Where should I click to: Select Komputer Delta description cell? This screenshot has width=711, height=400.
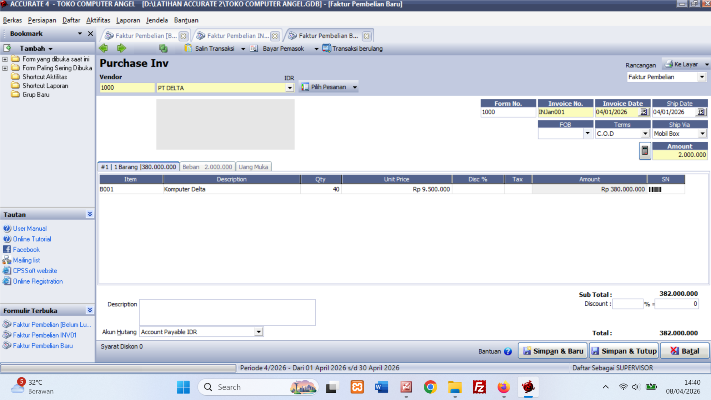[231, 190]
